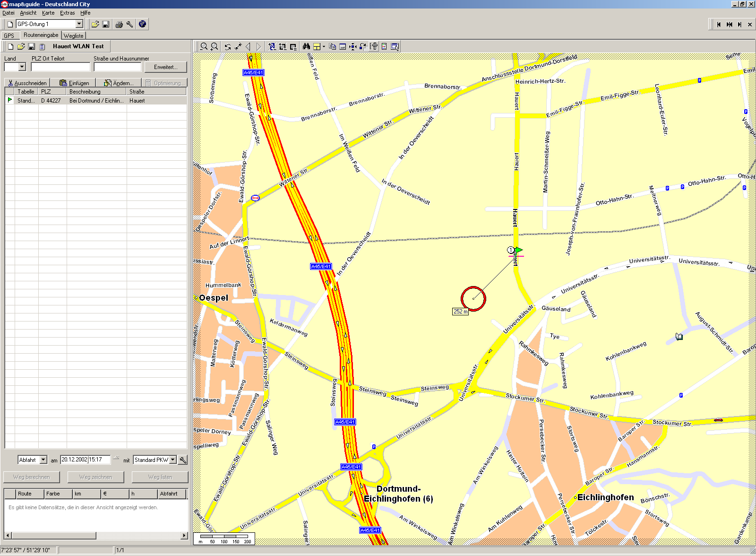756x556 pixels.
Task: Open route folder icon in route panel
Action: pyautogui.click(x=21, y=46)
